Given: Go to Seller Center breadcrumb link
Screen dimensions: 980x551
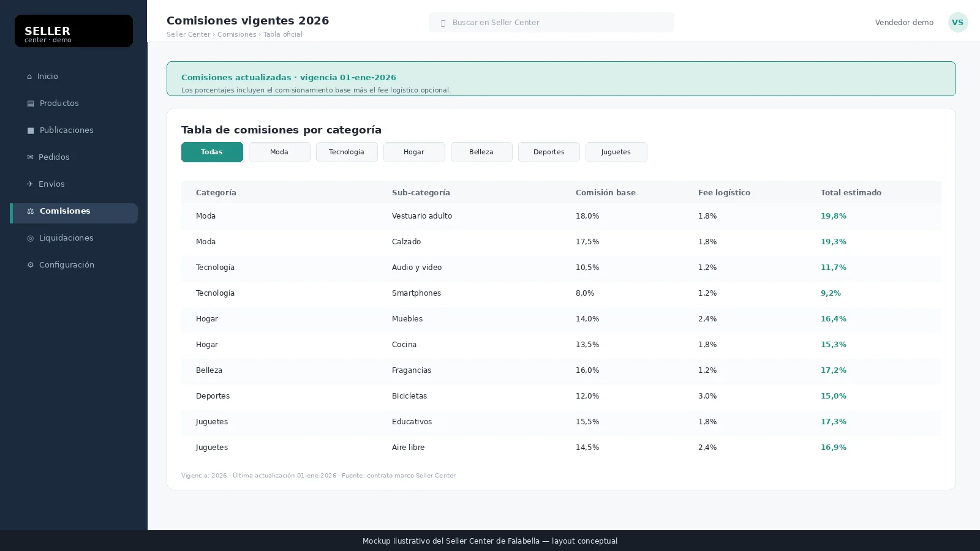Looking at the screenshot, I should click(x=188, y=35).
